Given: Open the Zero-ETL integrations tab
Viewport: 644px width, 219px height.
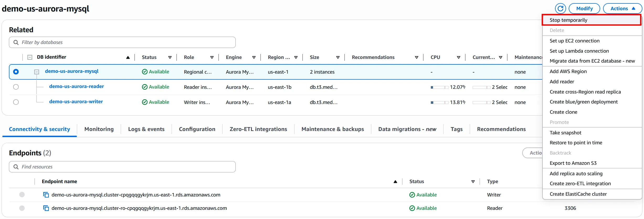Looking at the screenshot, I should (258, 129).
